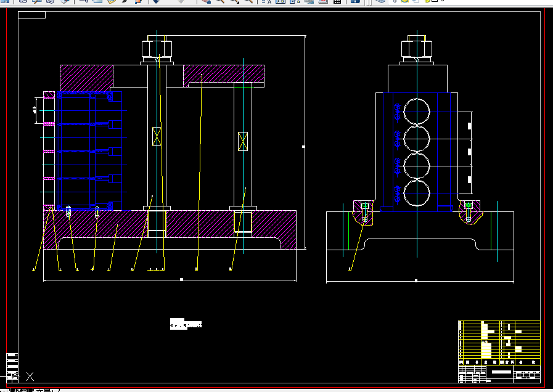The image size is (553, 392).
Task: Click the Save icon in toolbar
Action: coord(4,1)
